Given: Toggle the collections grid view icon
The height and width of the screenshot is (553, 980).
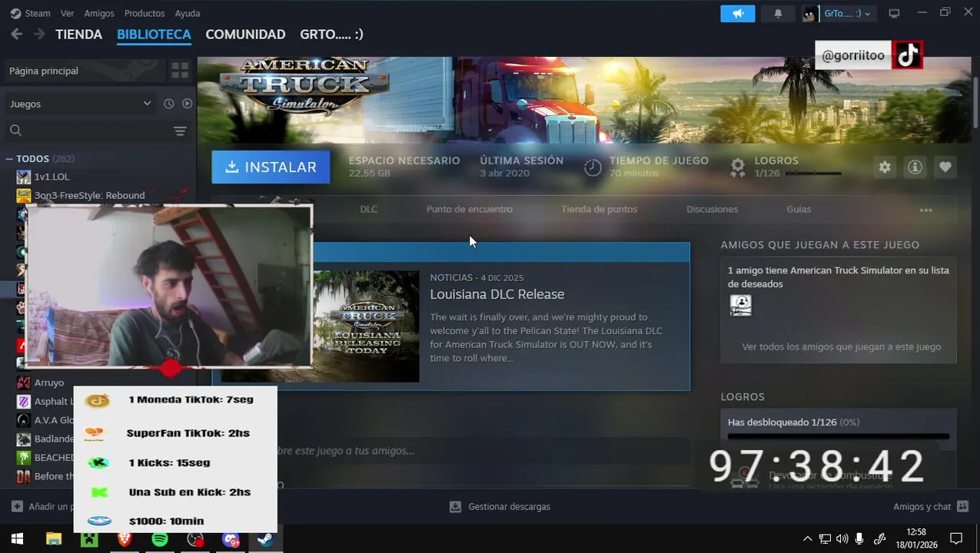Looking at the screenshot, I should [x=180, y=71].
